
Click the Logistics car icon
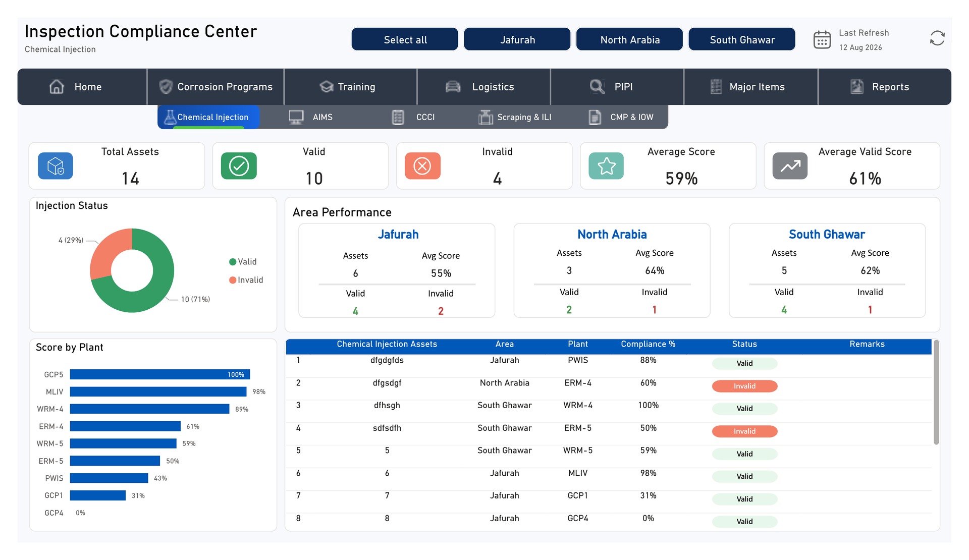click(453, 87)
